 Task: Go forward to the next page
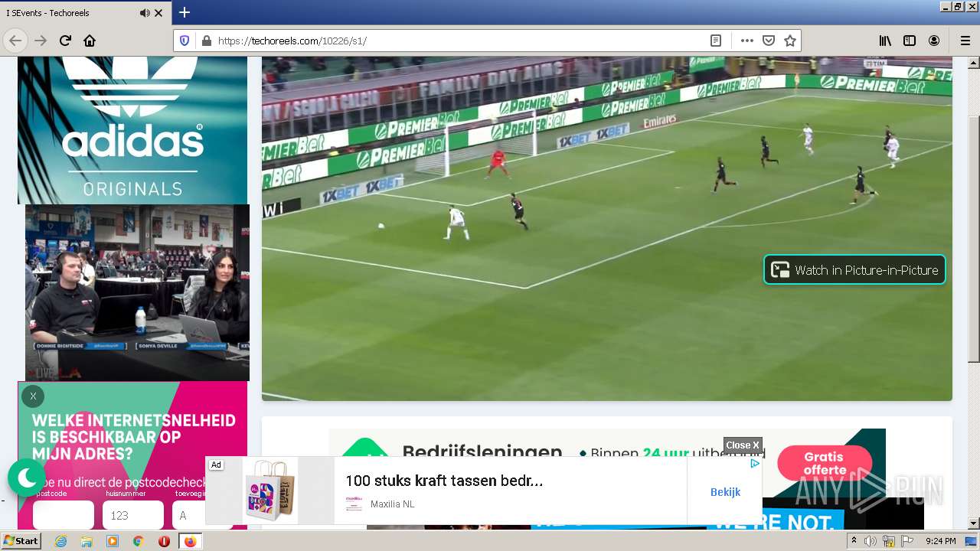tap(41, 41)
